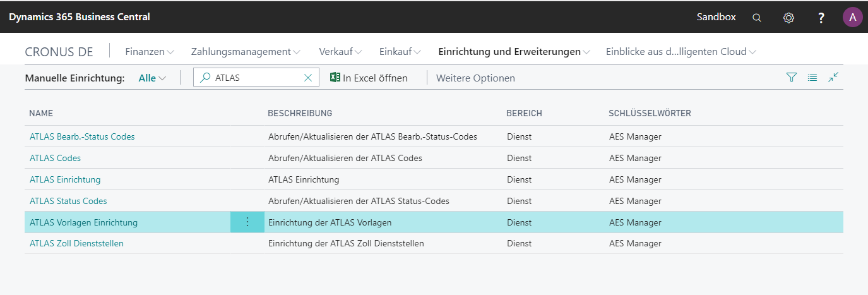Select 'Abrufen/Aktualisieren der ATLAS Status-Codes' cell
The height and width of the screenshot is (295, 868).
click(359, 201)
